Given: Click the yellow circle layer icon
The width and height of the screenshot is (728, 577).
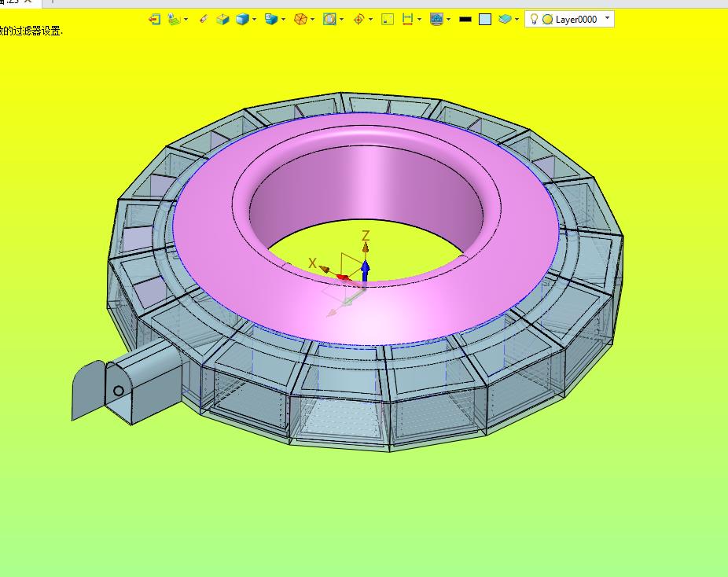Looking at the screenshot, I should pyautogui.click(x=548, y=20).
